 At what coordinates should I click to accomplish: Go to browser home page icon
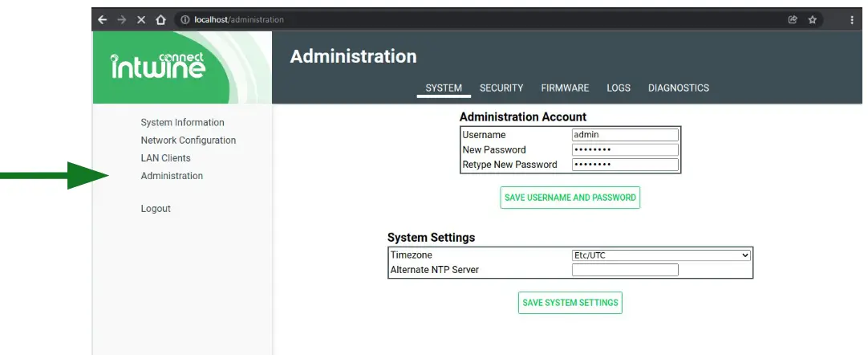(x=160, y=19)
